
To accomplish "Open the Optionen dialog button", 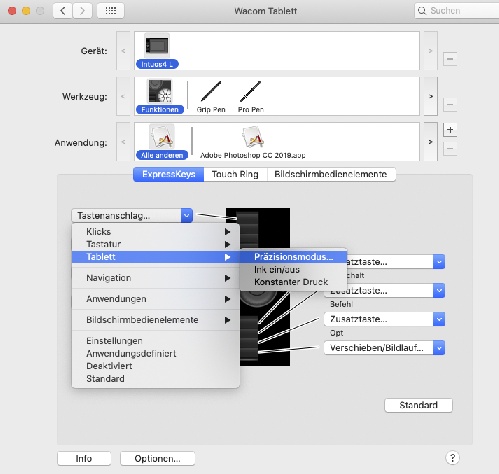I will [x=157, y=459].
